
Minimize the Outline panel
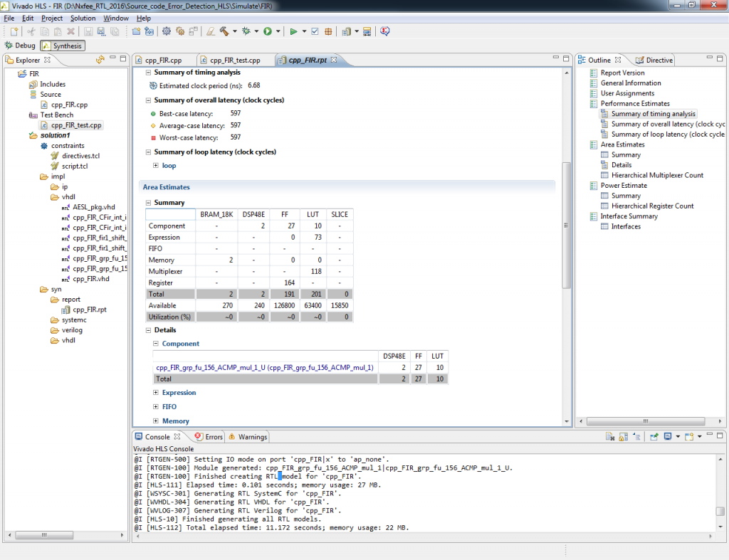pyautogui.click(x=710, y=58)
